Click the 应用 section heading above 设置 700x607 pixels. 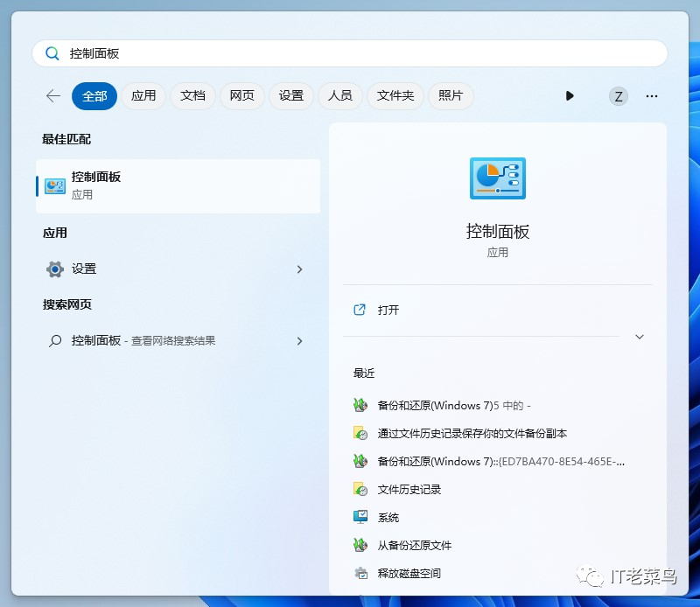pyautogui.click(x=55, y=233)
